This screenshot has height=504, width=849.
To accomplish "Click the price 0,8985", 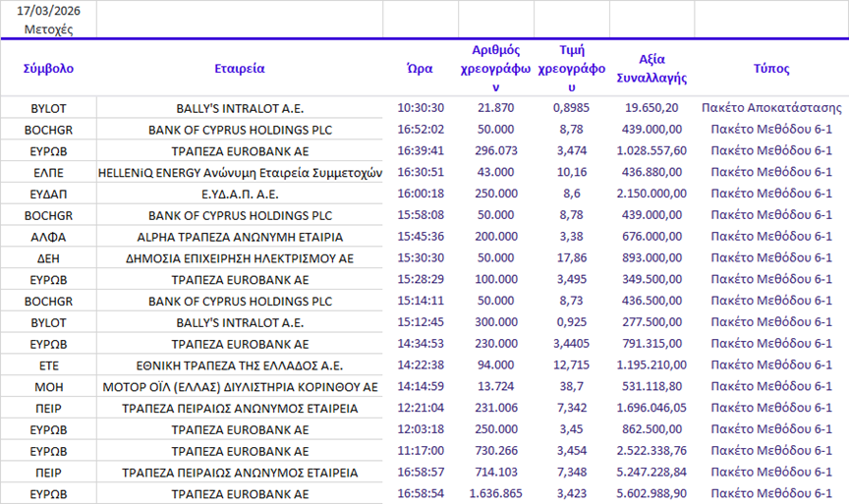I will coord(571,108).
